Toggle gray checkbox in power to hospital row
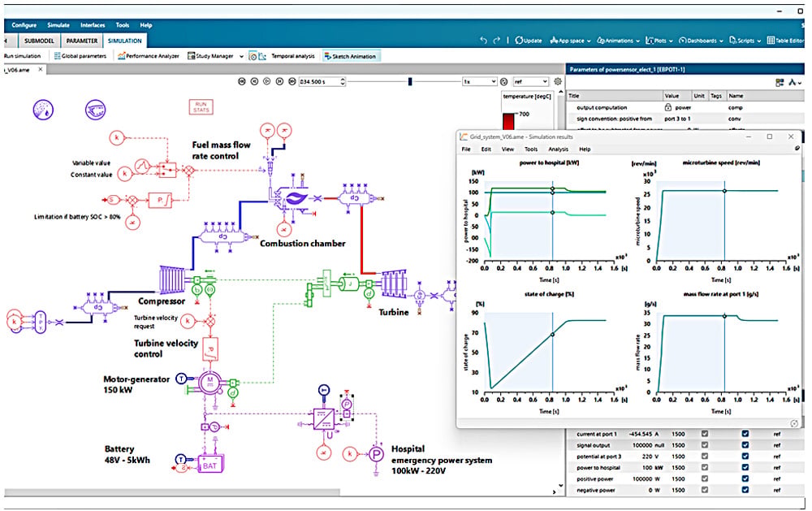Image resolution: width=812 pixels, height=511 pixels. coord(705,467)
